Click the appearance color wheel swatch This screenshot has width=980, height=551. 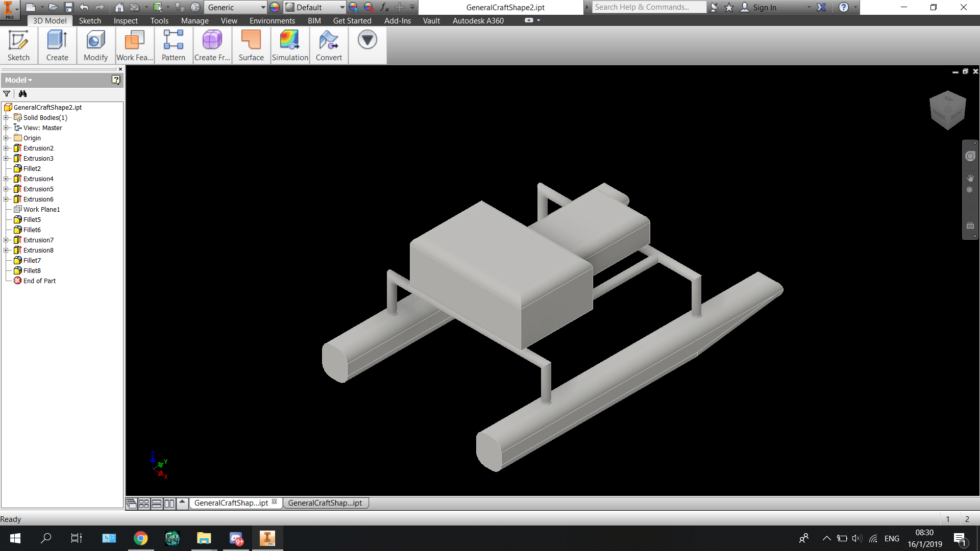275,7
